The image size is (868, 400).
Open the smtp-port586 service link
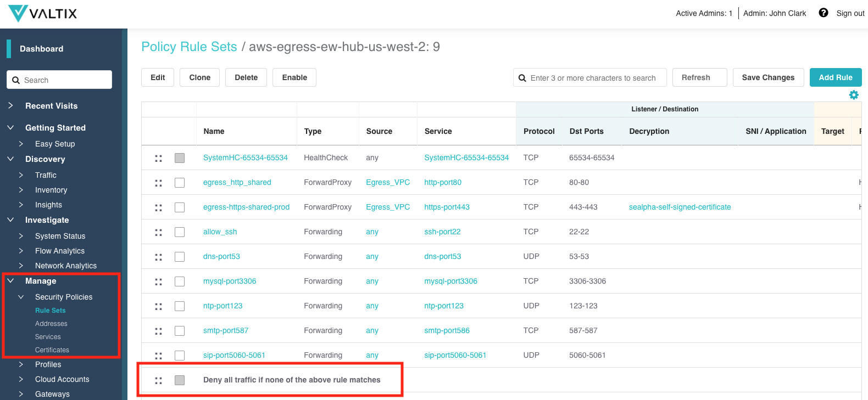click(x=447, y=330)
